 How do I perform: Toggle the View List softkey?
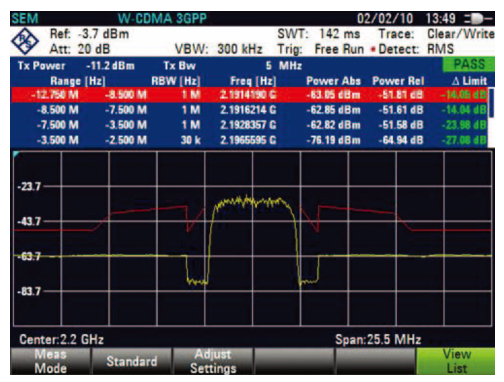coord(456,361)
